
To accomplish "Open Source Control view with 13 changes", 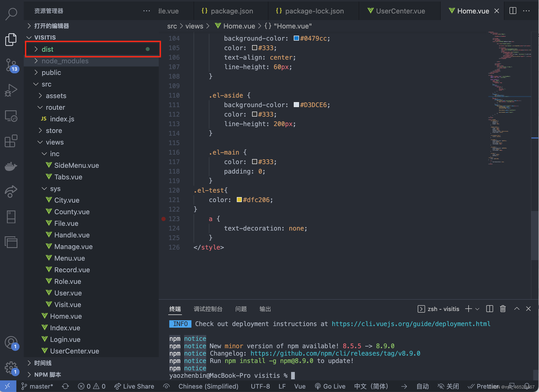I will [x=11, y=65].
